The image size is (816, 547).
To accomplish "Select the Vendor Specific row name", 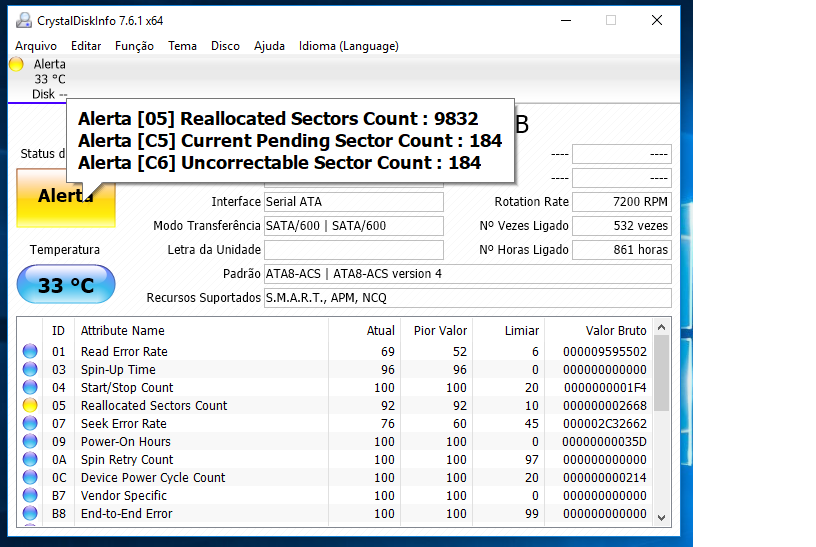I will coord(124,495).
